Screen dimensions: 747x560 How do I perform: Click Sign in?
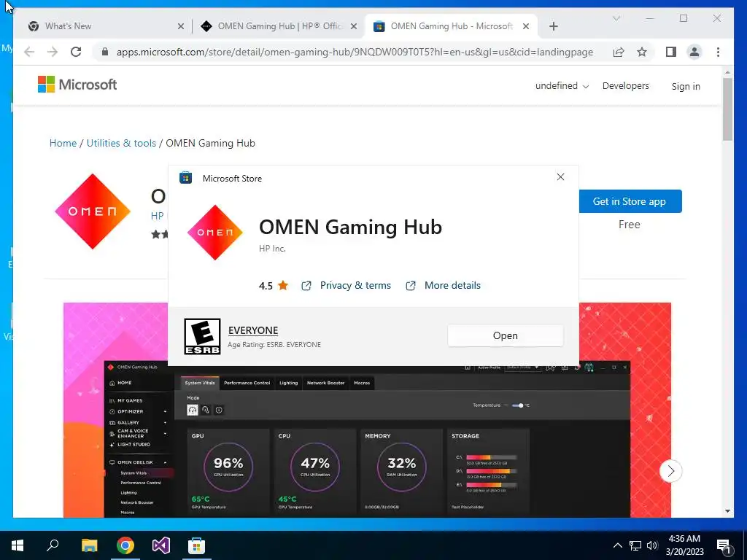tap(686, 86)
